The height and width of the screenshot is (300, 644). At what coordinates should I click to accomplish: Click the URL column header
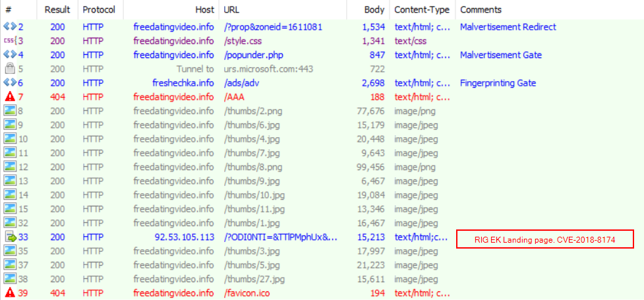[x=232, y=10]
